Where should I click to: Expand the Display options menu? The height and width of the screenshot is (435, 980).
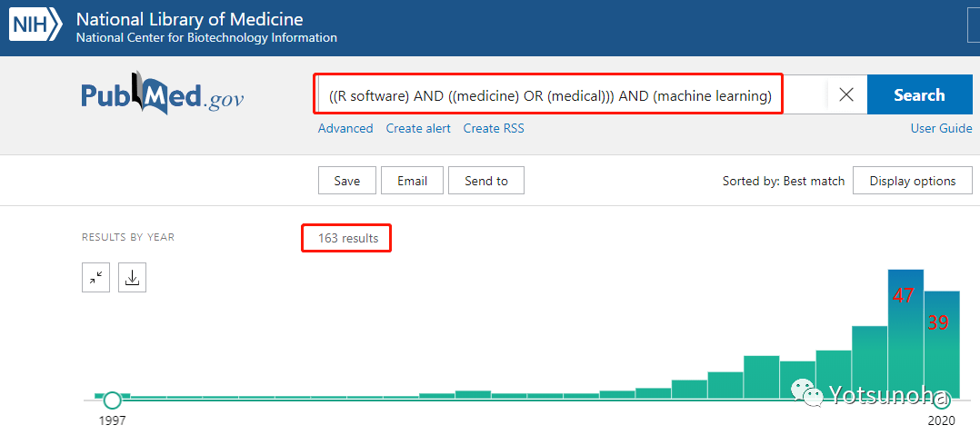913,181
